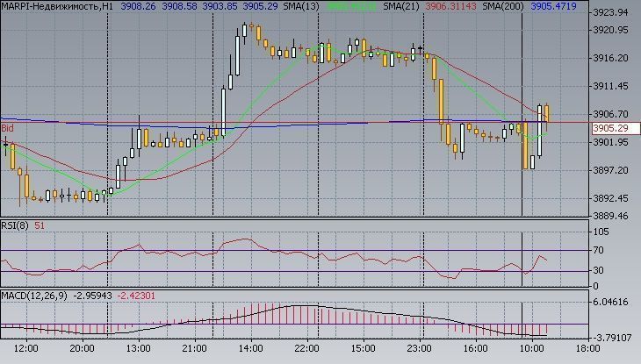
Task: Click the MARPI-Недвижимость,H1 chart title
Action: (x=56, y=6)
